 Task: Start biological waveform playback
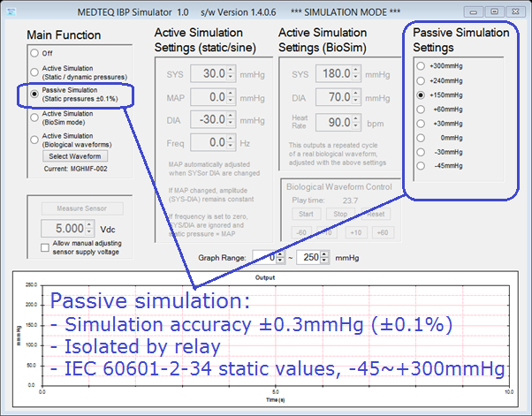coord(306,214)
